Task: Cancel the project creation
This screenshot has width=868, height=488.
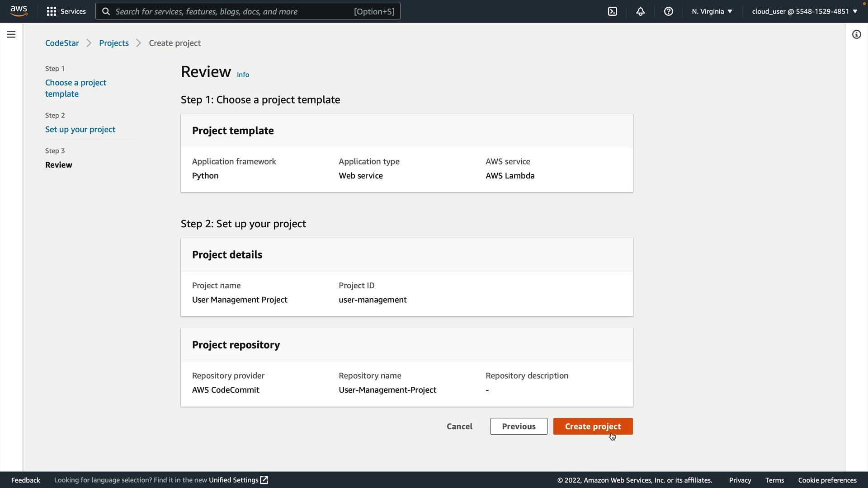Action: coord(459,426)
